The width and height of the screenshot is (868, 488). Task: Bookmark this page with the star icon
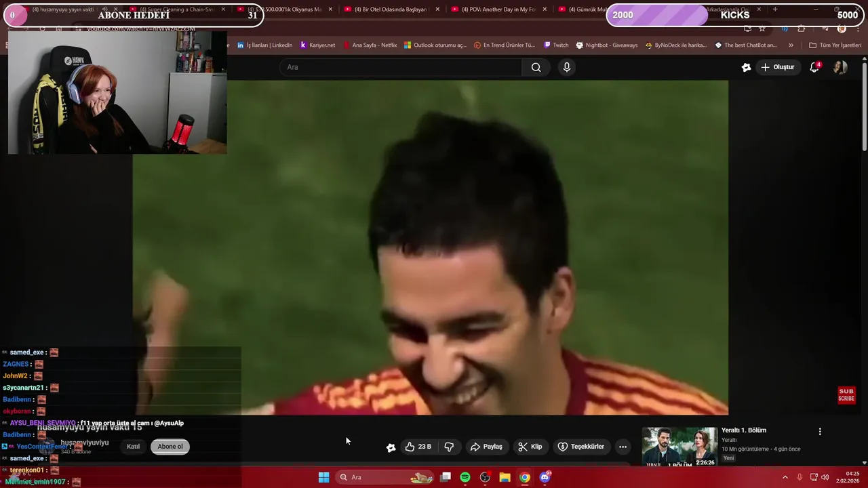[x=762, y=28]
